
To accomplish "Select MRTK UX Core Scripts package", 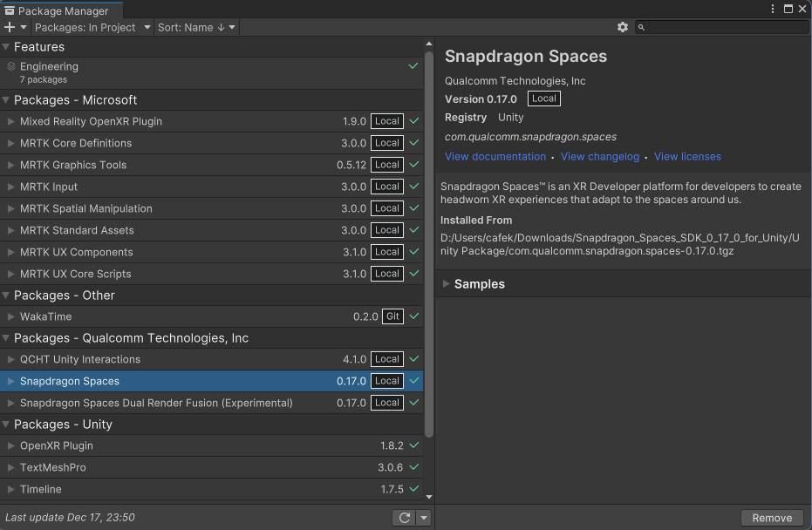I will [211, 274].
